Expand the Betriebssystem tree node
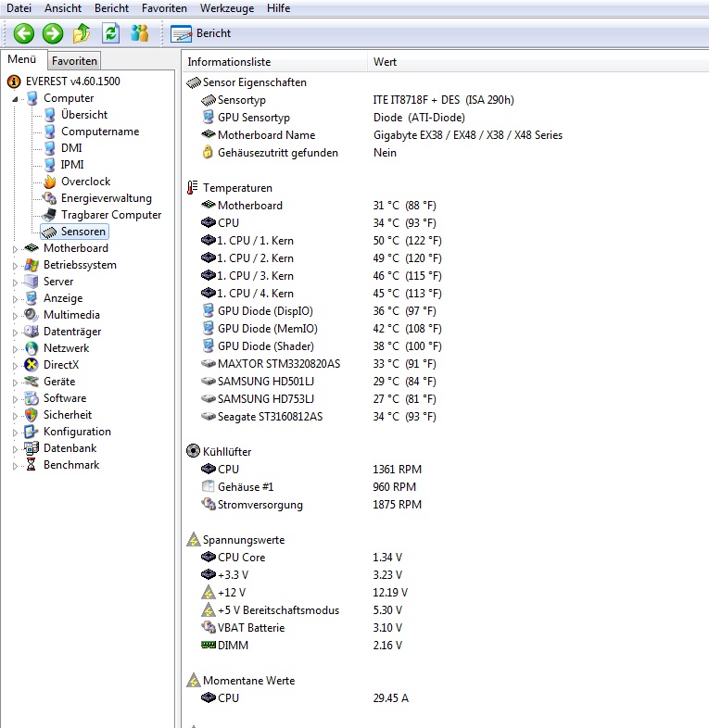Screen dimensions: 709x728 (x=15, y=266)
